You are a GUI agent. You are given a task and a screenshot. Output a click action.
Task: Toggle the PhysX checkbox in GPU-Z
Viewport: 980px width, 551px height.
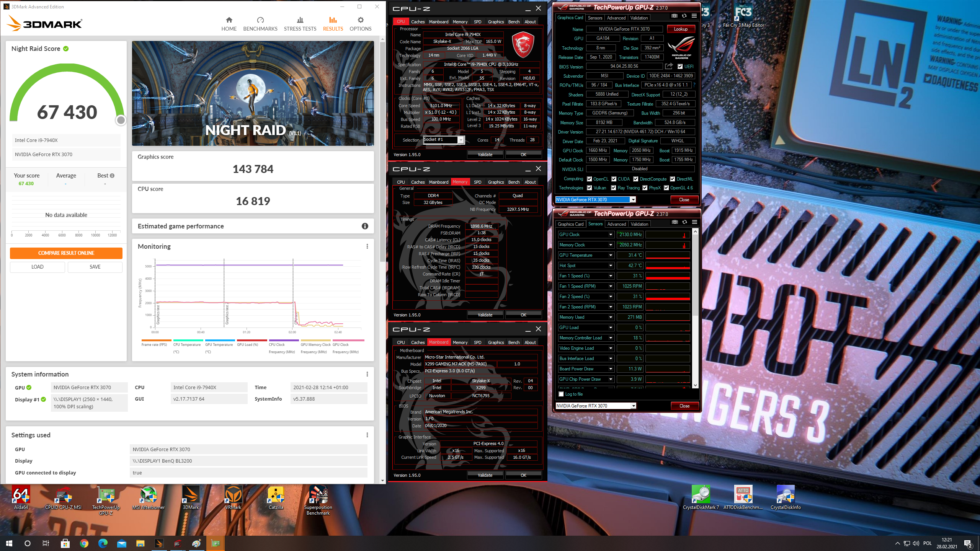point(645,188)
